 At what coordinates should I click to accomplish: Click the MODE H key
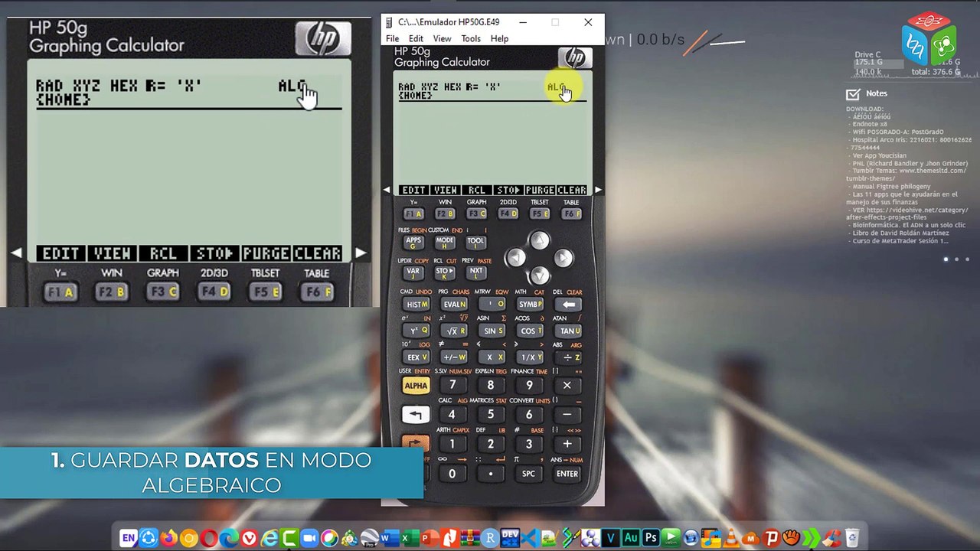(445, 242)
